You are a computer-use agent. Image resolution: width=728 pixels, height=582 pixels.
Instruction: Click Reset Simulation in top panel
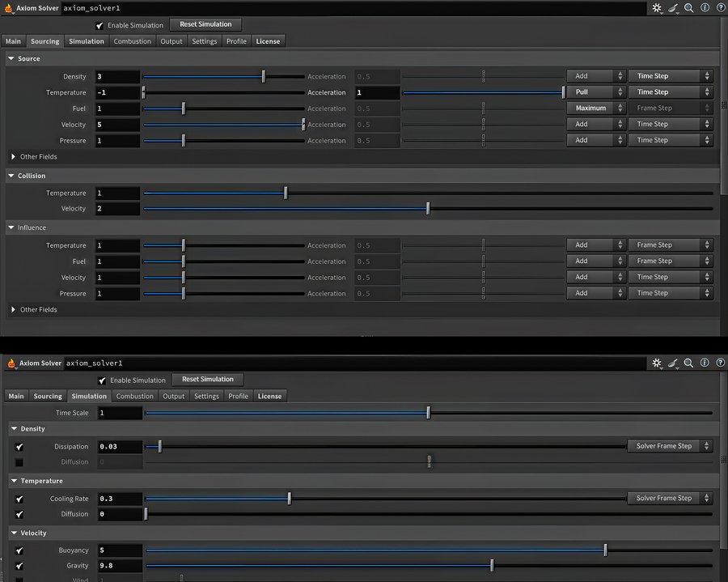point(205,24)
